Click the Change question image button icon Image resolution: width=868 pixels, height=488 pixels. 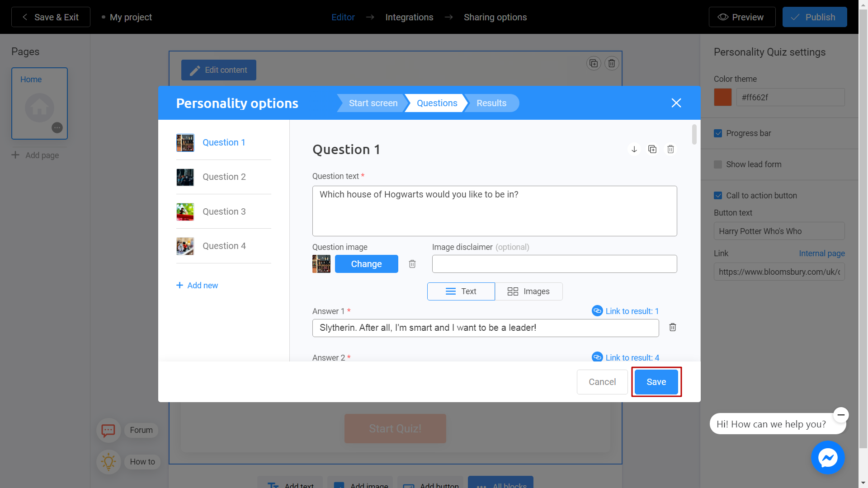click(x=365, y=263)
